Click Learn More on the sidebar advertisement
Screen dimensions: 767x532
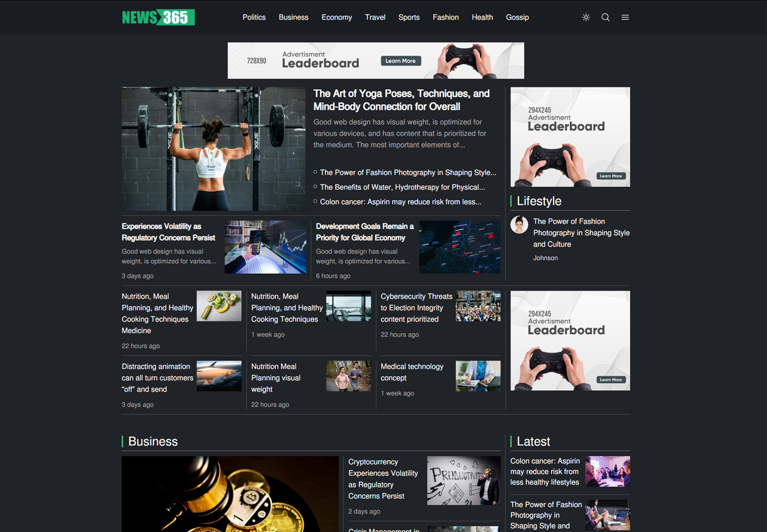click(x=611, y=175)
